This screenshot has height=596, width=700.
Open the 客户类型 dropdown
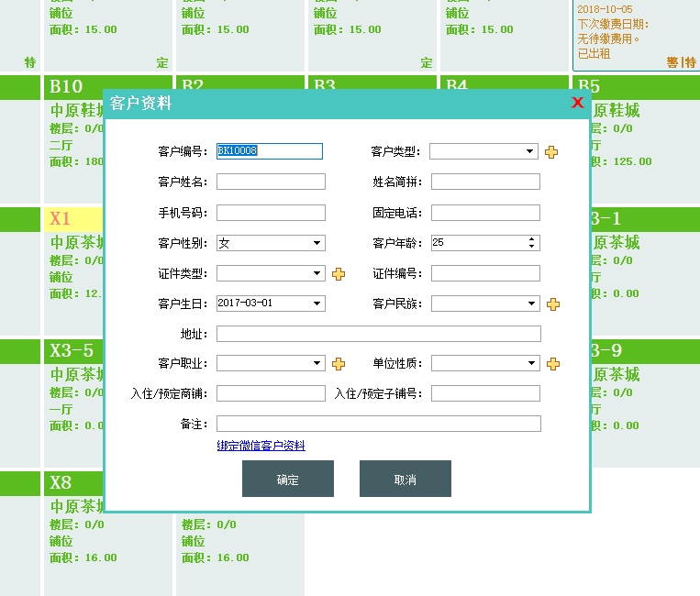530,151
